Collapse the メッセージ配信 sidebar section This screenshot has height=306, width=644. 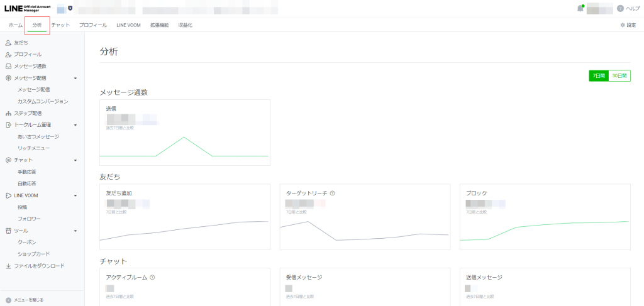(75, 78)
